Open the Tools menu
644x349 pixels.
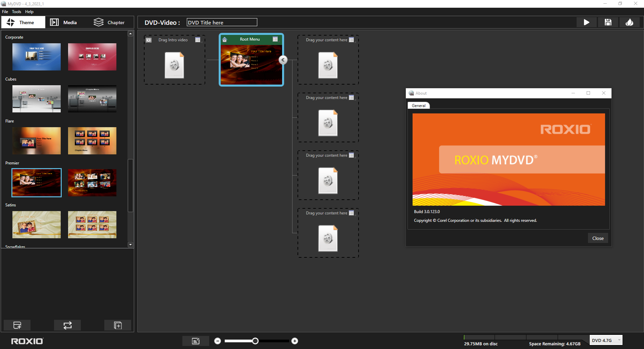click(16, 12)
